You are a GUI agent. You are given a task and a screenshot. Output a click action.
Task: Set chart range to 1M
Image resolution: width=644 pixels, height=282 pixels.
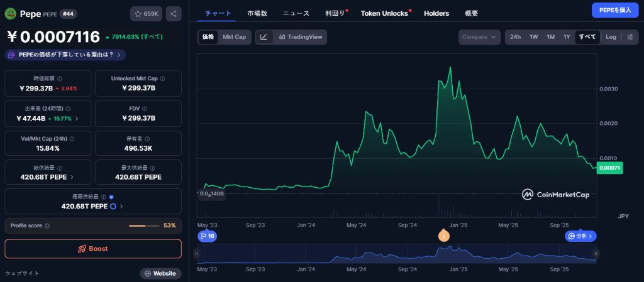click(550, 37)
